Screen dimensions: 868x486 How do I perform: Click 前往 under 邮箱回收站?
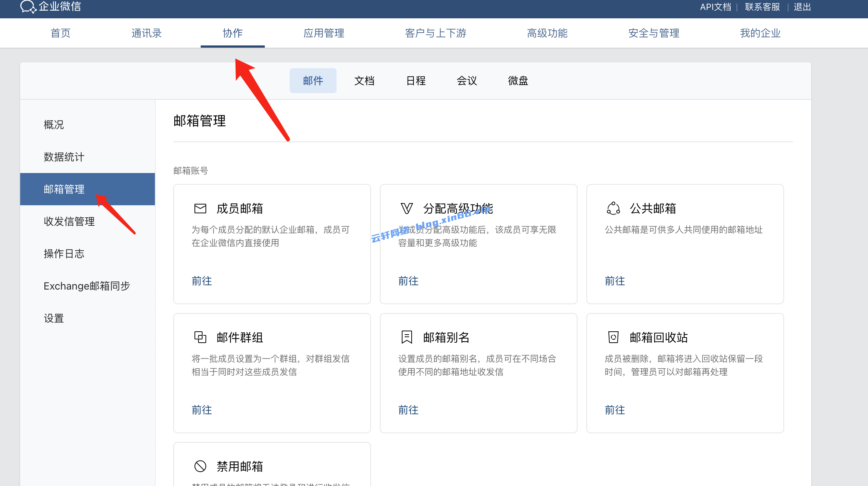pos(615,410)
